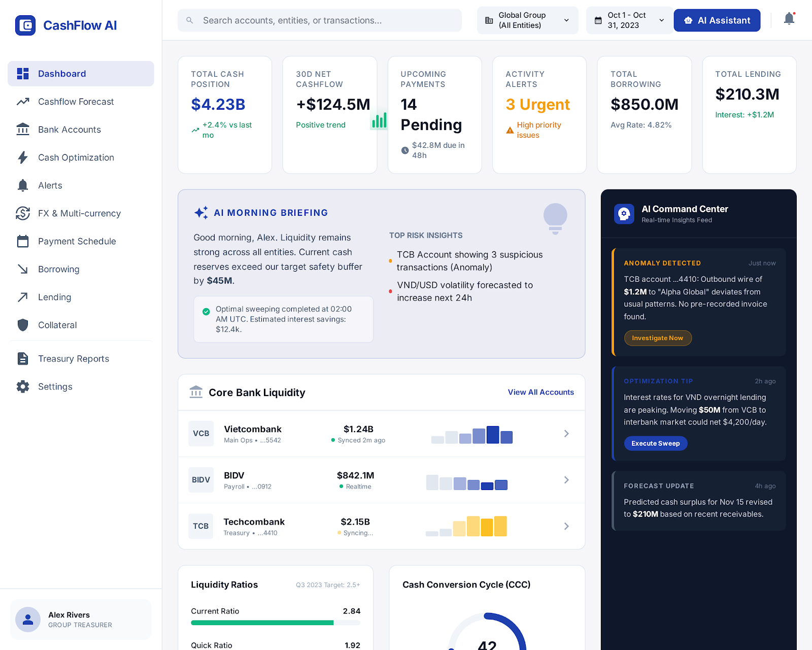Click the Techcombank yellow bar chart
The height and width of the screenshot is (650, 812).
click(x=466, y=526)
